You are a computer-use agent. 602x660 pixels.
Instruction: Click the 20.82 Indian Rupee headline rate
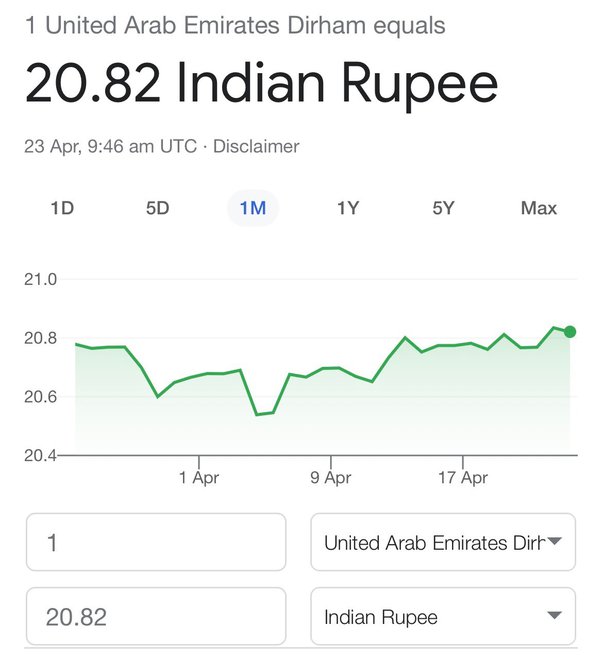click(x=261, y=82)
